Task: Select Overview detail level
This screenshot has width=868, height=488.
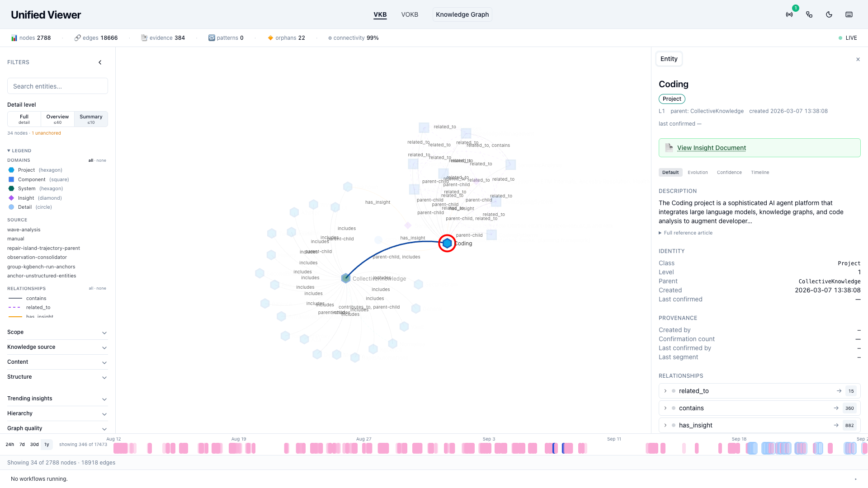Action: click(x=57, y=119)
